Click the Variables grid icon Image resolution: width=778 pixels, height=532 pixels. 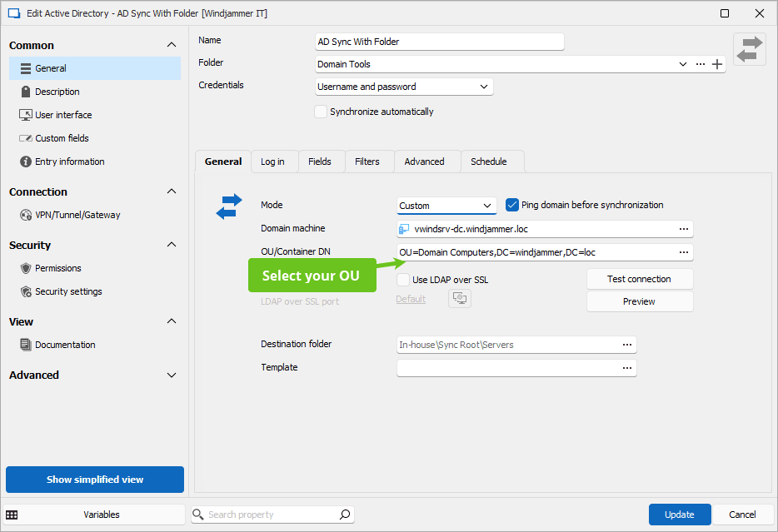(12, 515)
